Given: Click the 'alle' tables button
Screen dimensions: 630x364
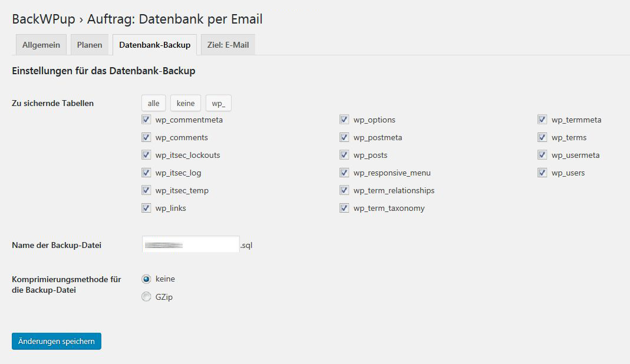Looking at the screenshot, I should (153, 103).
